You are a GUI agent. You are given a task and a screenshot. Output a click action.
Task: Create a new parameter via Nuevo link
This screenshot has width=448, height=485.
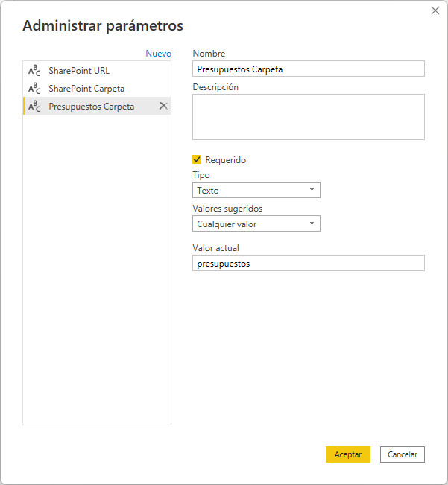click(158, 54)
